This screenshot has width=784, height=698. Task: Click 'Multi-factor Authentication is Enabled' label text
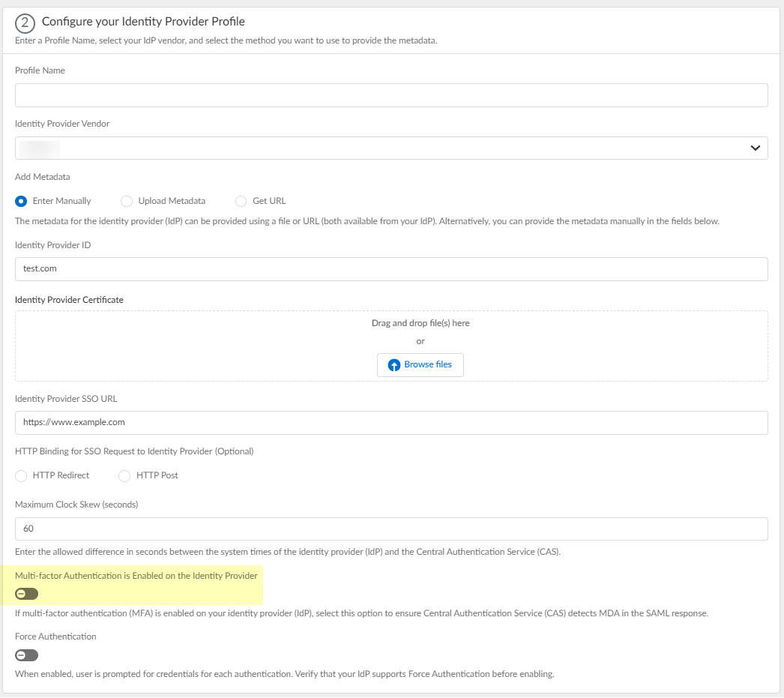point(136,576)
